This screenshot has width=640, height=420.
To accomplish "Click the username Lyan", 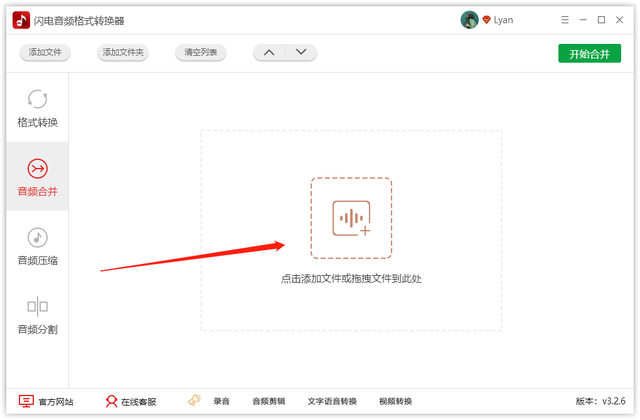I will point(503,20).
